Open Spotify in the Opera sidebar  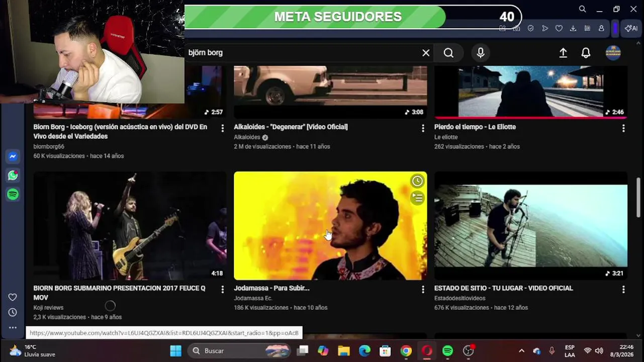click(13, 194)
